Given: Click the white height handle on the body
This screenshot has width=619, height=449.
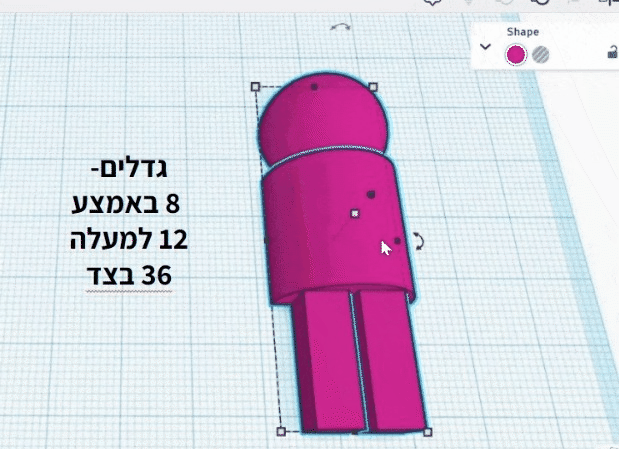Looking at the screenshot, I should (355, 214).
